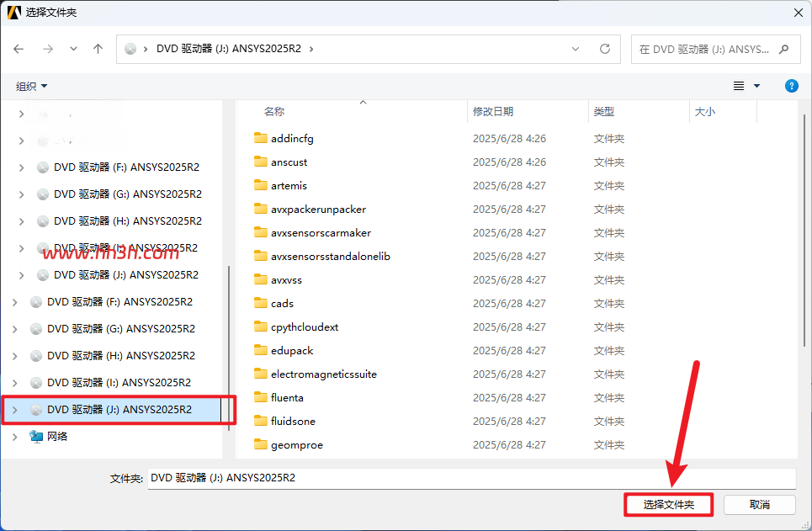The width and height of the screenshot is (812, 531).
Task: Select the avxsensorscarmaker folder icon
Action: tap(261, 232)
